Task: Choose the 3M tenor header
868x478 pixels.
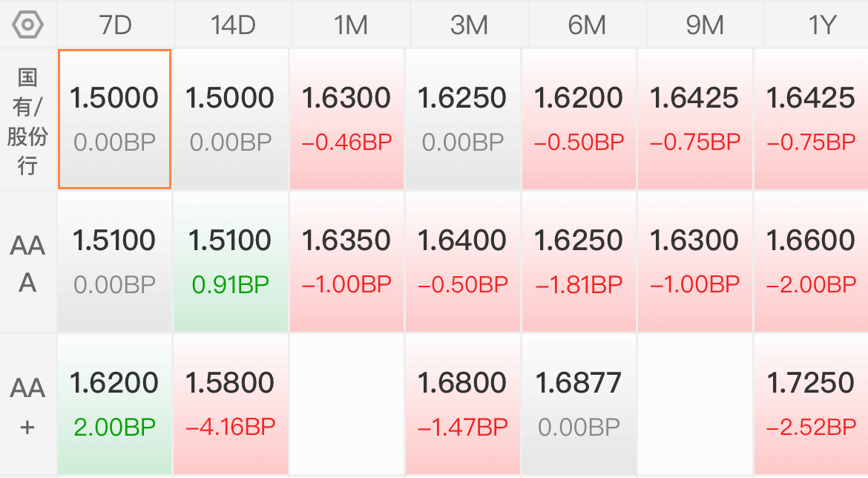Action: (469, 25)
